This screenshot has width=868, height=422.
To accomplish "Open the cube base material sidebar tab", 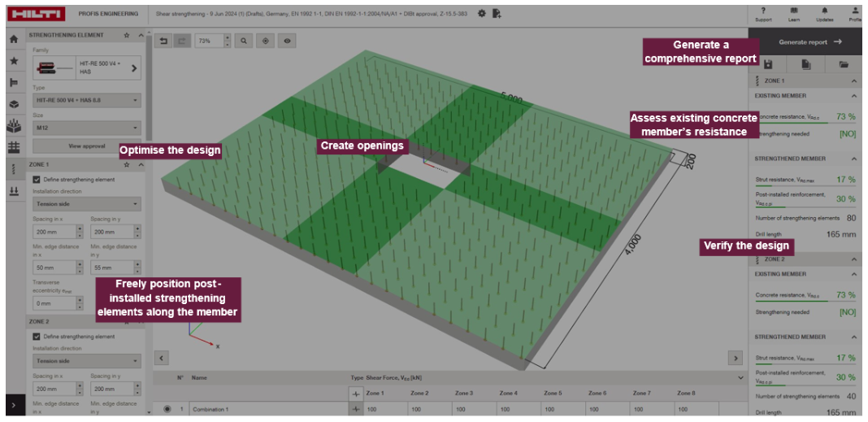I will pyautogui.click(x=15, y=104).
